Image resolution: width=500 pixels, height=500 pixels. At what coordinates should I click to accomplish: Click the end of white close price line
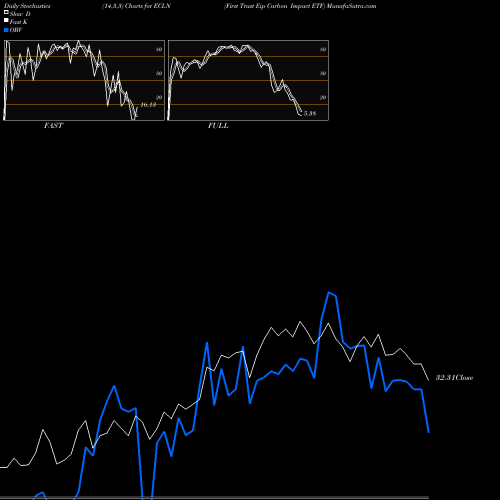[429, 380]
